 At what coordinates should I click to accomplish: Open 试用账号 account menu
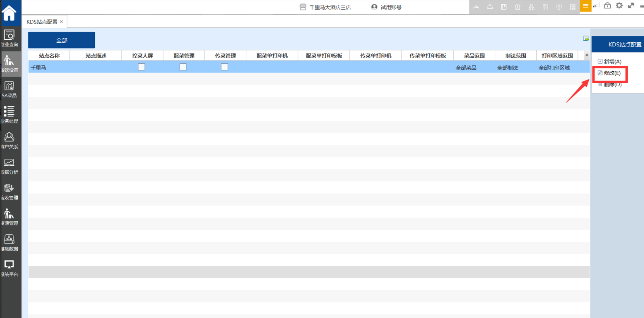click(x=387, y=7)
